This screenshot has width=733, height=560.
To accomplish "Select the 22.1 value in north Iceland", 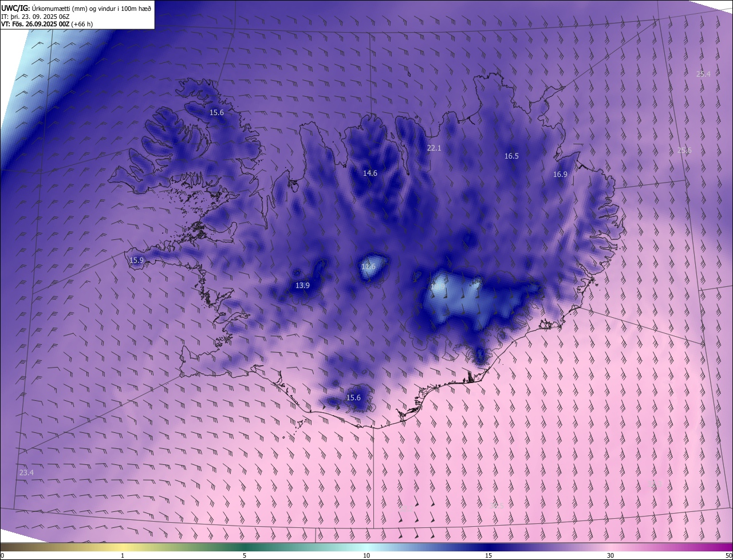I will (x=434, y=148).
